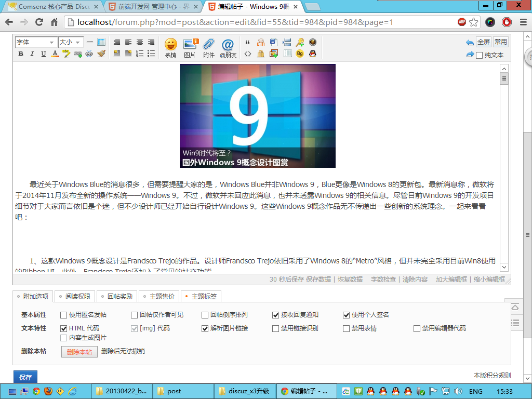
Task: Click 清除内容 clear content link
Action: tap(415, 280)
